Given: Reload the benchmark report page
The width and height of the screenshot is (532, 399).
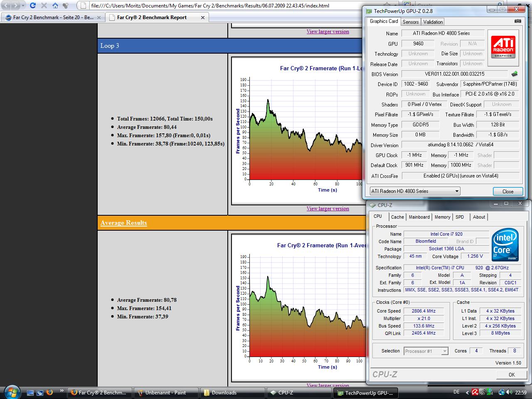Looking at the screenshot, I should point(33,6).
